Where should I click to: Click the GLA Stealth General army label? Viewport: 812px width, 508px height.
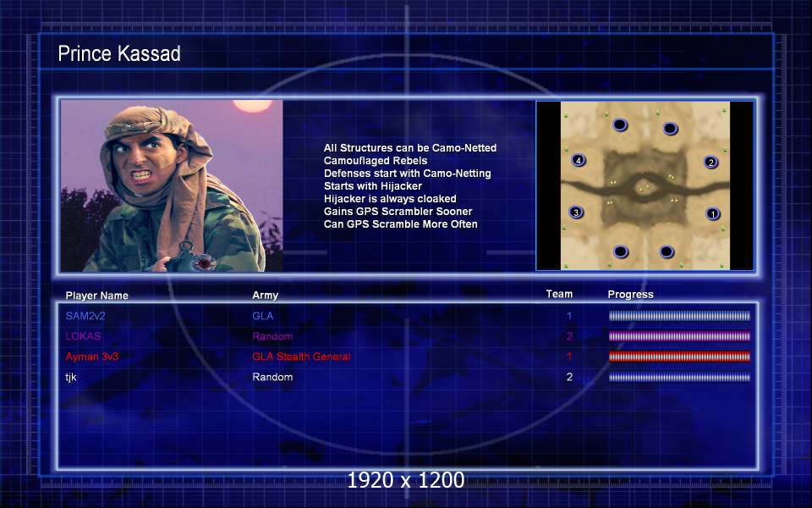pos(301,356)
